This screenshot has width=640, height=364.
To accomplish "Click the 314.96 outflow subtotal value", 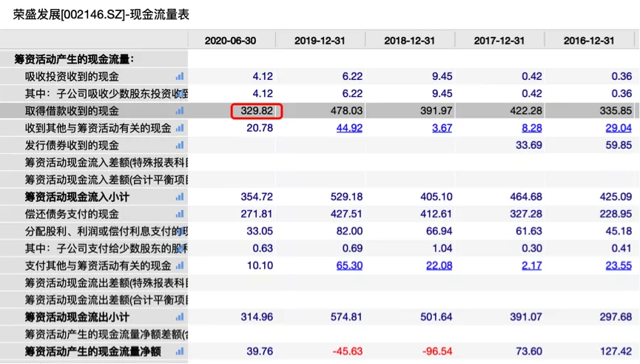I will pos(257,317).
